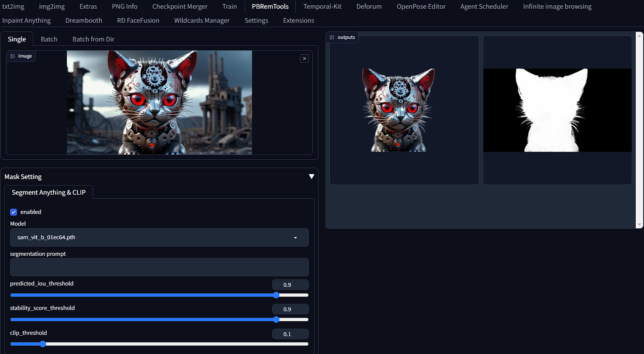Open the Inpaint Anything tab
The width and height of the screenshot is (644, 354).
[x=27, y=20]
